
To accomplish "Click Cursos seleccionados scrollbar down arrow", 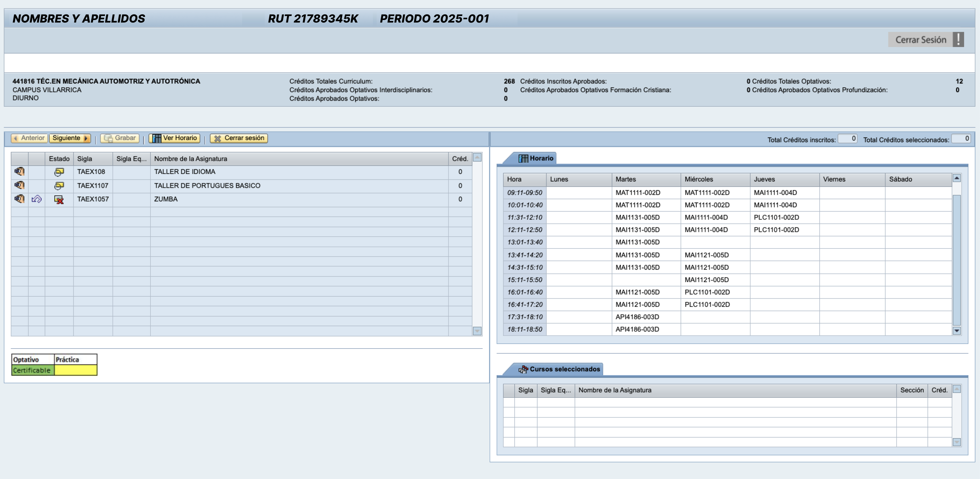I will point(957,442).
